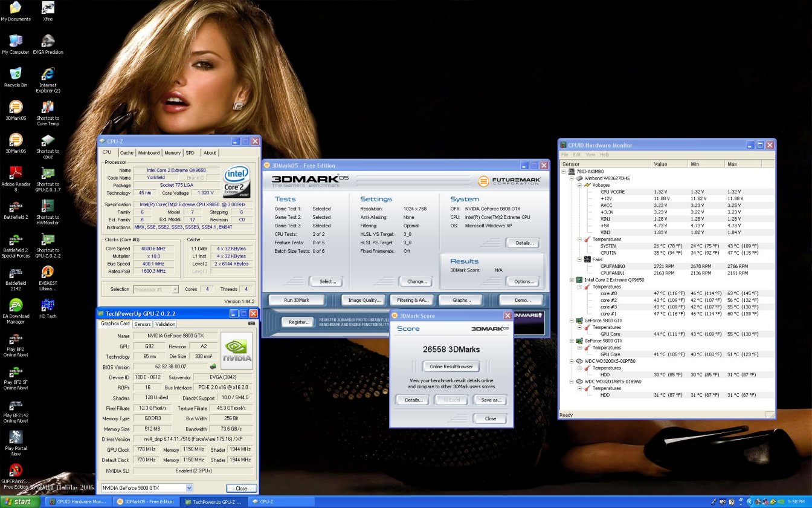Click the NVIDIA logo in GPU-Z

pos(236,350)
